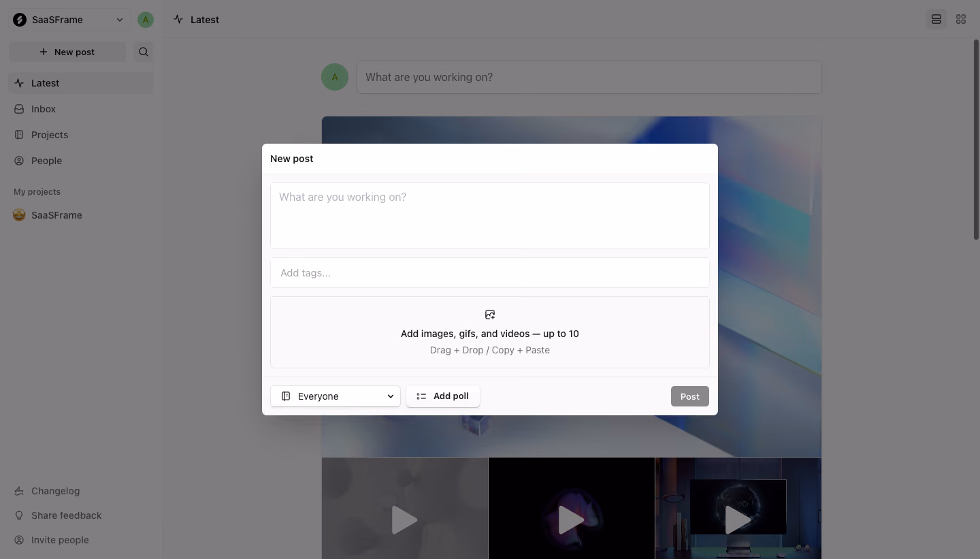Play the third video thumbnail with monitor
This screenshot has height=559, width=980.
coord(738,520)
